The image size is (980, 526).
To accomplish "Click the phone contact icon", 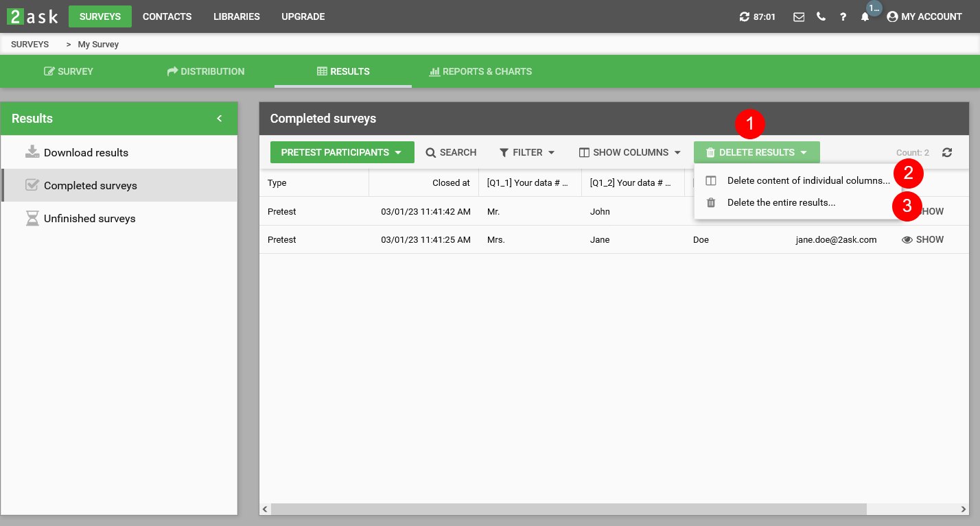I will (821, 17).
